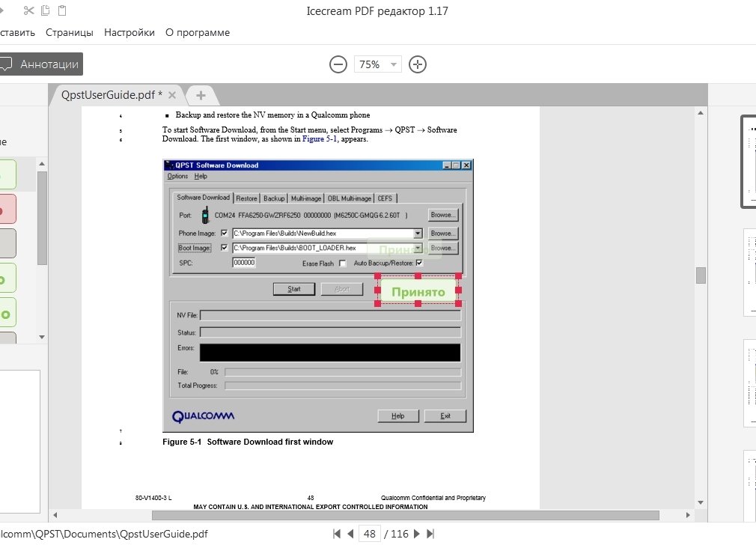Screen dimensions: 756x545
Task: Open the Настройки menu
Action: point(129,32)
